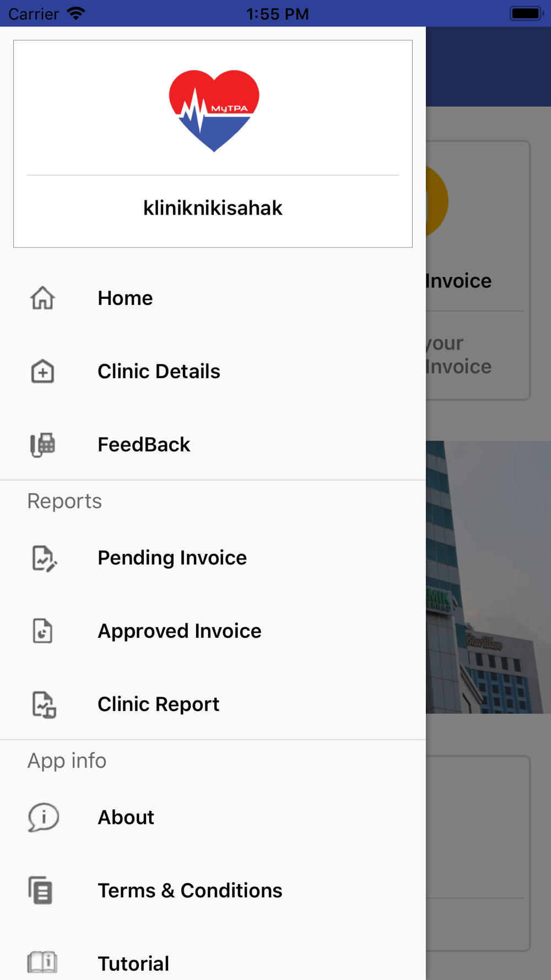Tap the FeedBack fax machine icon

click(42, 445)
